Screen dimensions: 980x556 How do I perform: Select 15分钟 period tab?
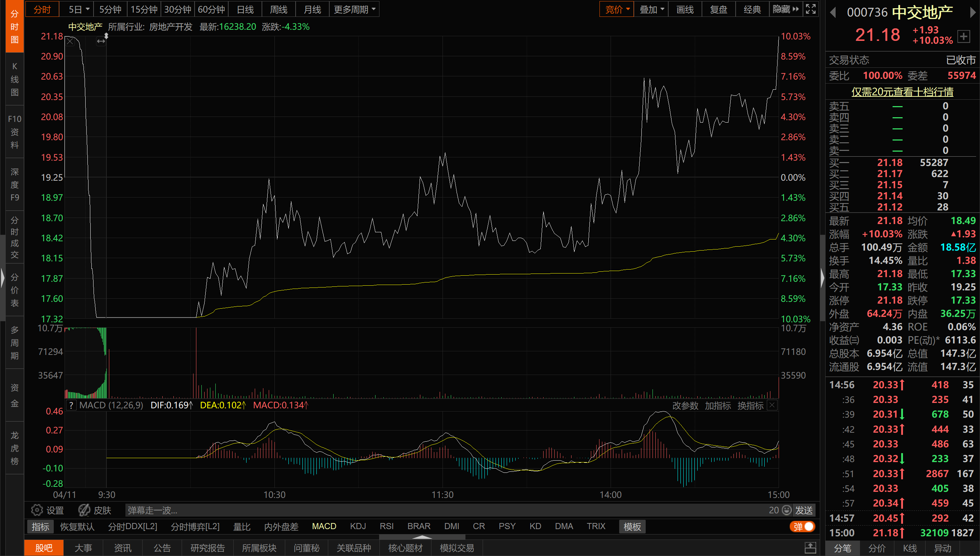coord(144,9)
